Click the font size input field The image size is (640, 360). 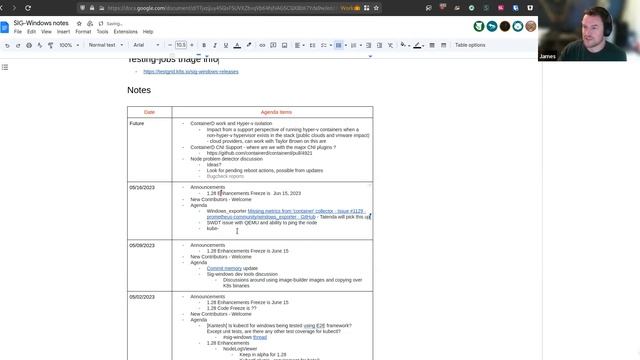click(x=181, y=45)
